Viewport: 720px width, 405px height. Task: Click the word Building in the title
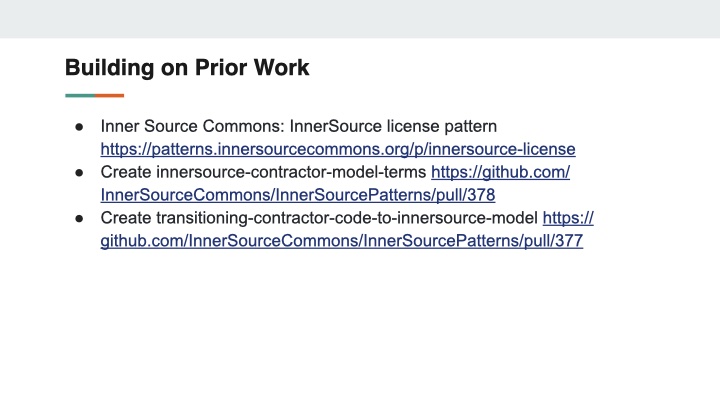(109, 68)
